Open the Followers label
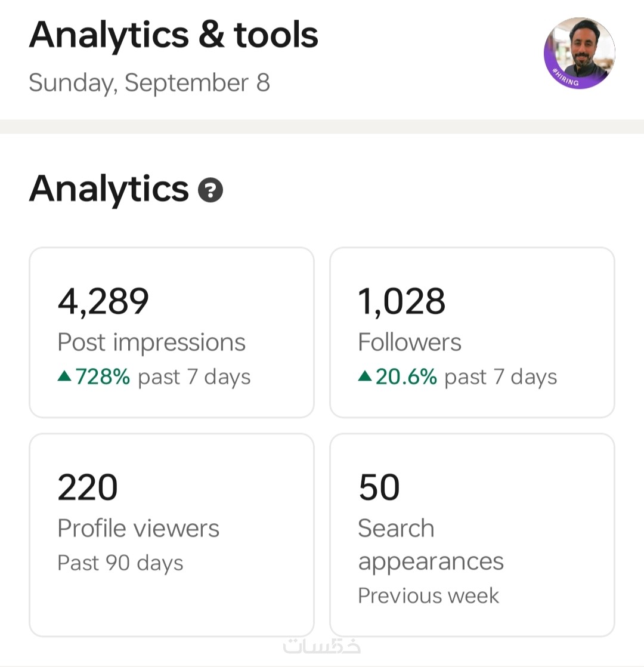The image size is (644, 667). coord(410,342)
